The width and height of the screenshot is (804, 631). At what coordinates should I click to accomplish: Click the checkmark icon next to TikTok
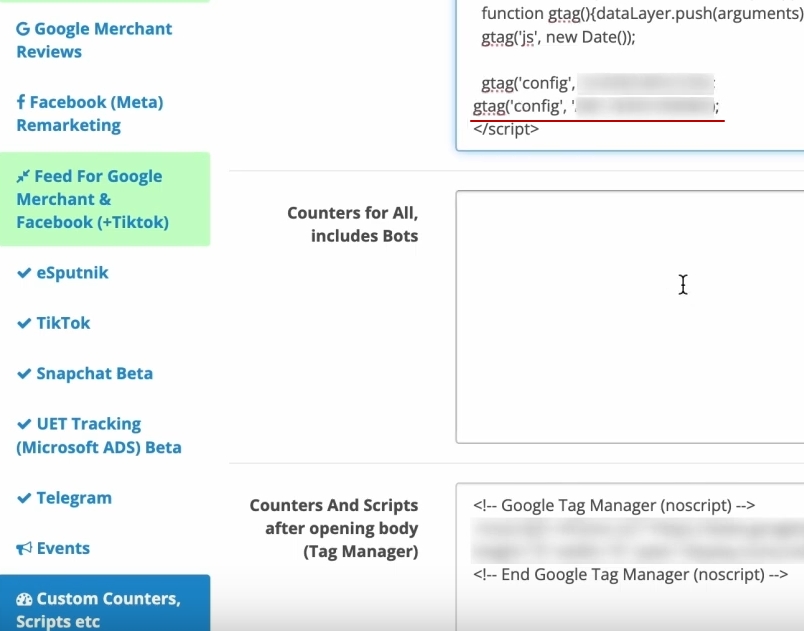pos(24,323)
